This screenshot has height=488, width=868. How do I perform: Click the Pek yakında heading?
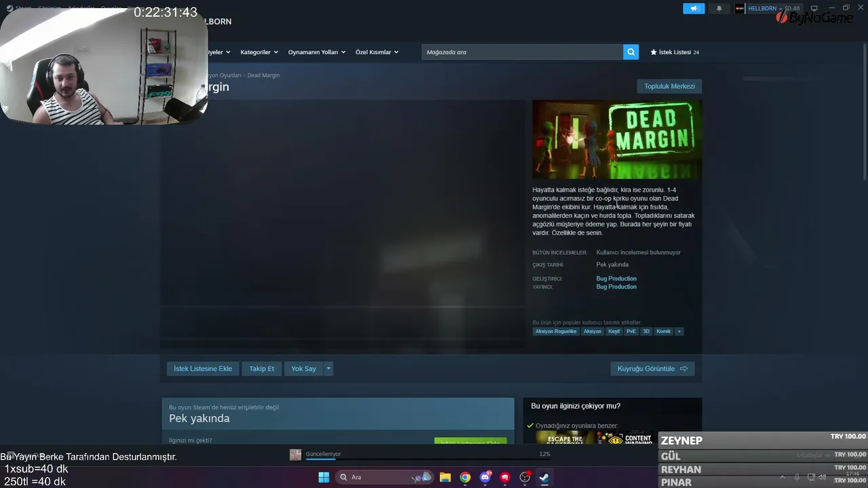tap(199, 418)
